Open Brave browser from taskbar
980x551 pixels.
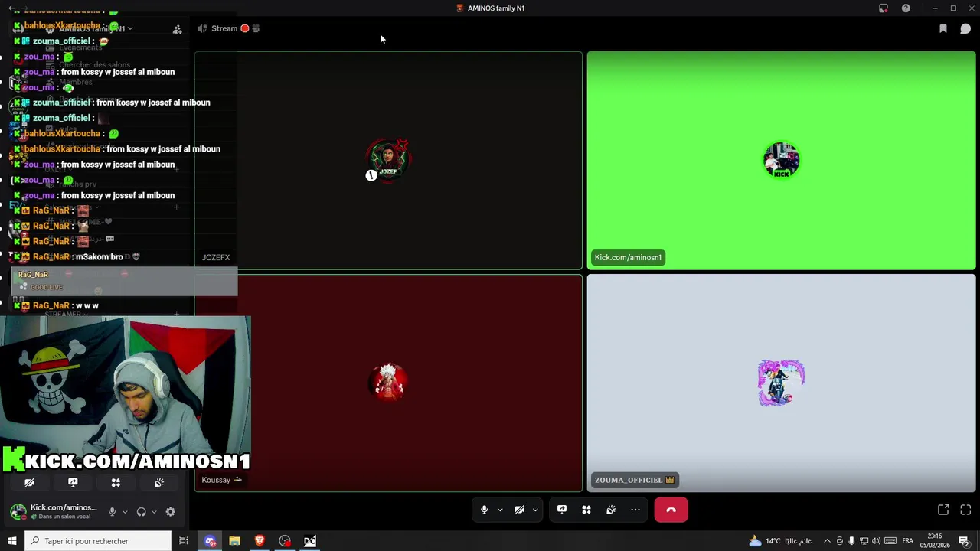[x=260, y=541]
